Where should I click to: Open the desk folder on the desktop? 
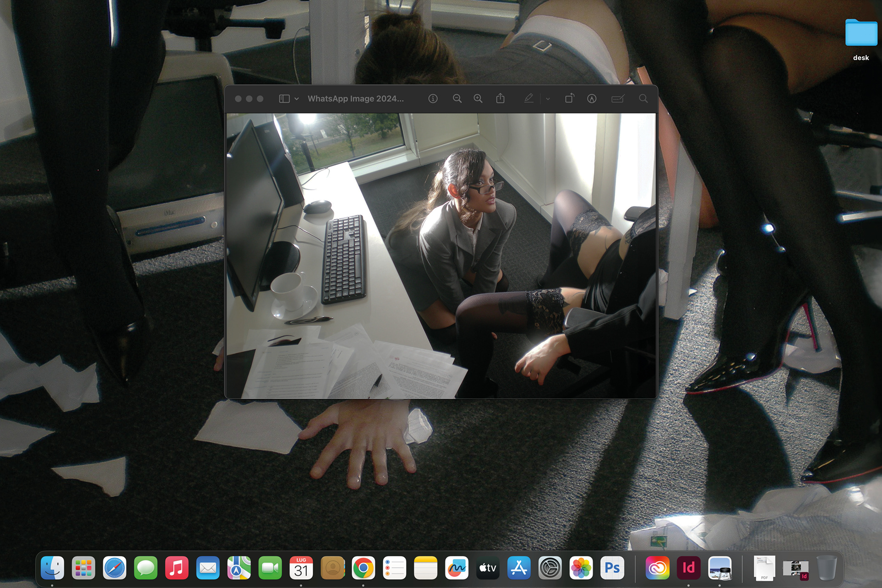click(x=861, y=34)
